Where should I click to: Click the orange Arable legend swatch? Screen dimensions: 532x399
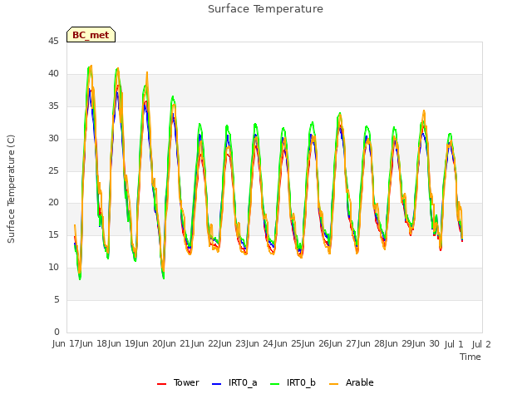(x=333, y=384)
